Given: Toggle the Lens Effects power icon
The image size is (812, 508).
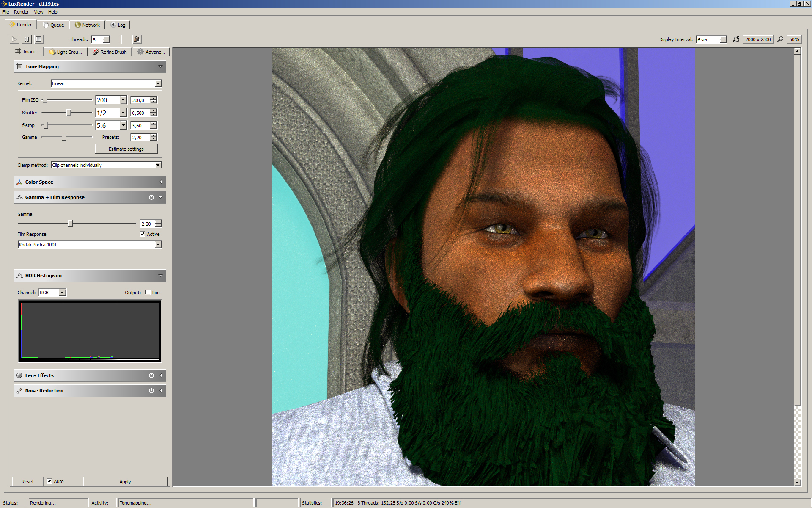Looking at the screenshot, I should coord(151,375).
